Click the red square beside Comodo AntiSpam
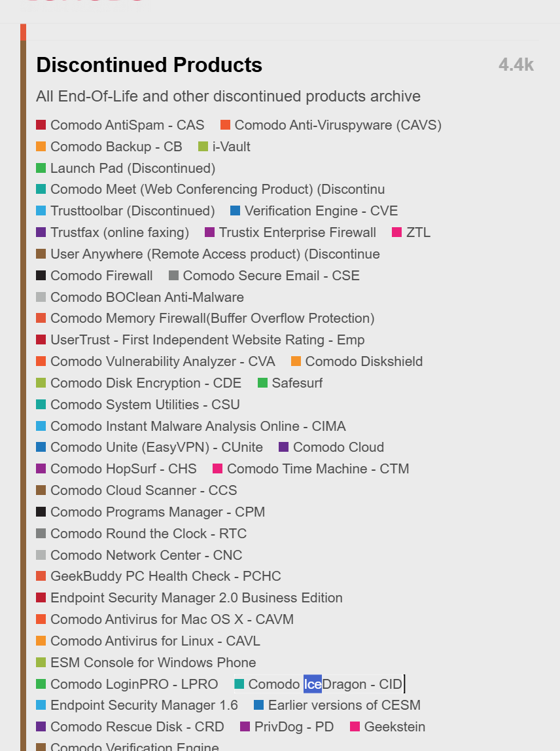 pyautogui.click(x=41, y=125)
